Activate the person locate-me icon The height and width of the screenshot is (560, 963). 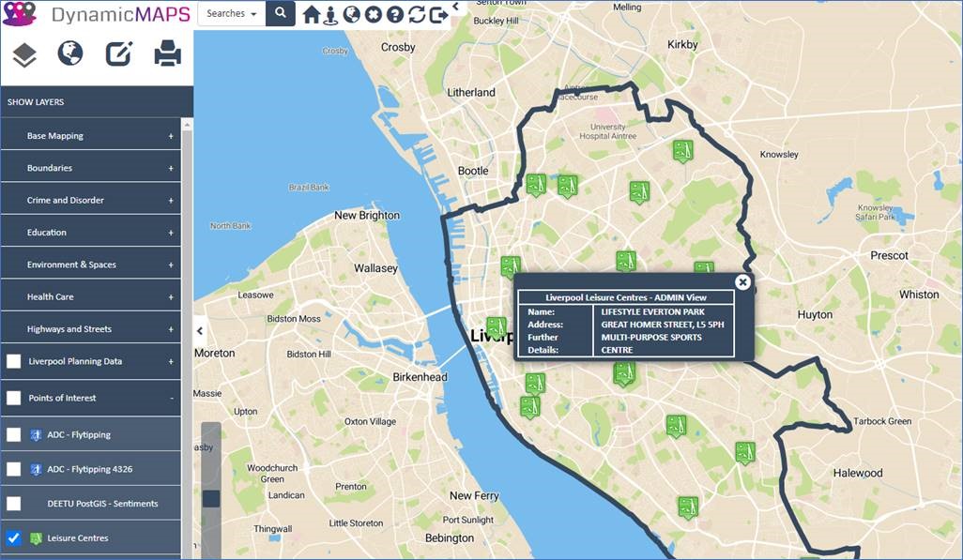click(x=331, y=15)
